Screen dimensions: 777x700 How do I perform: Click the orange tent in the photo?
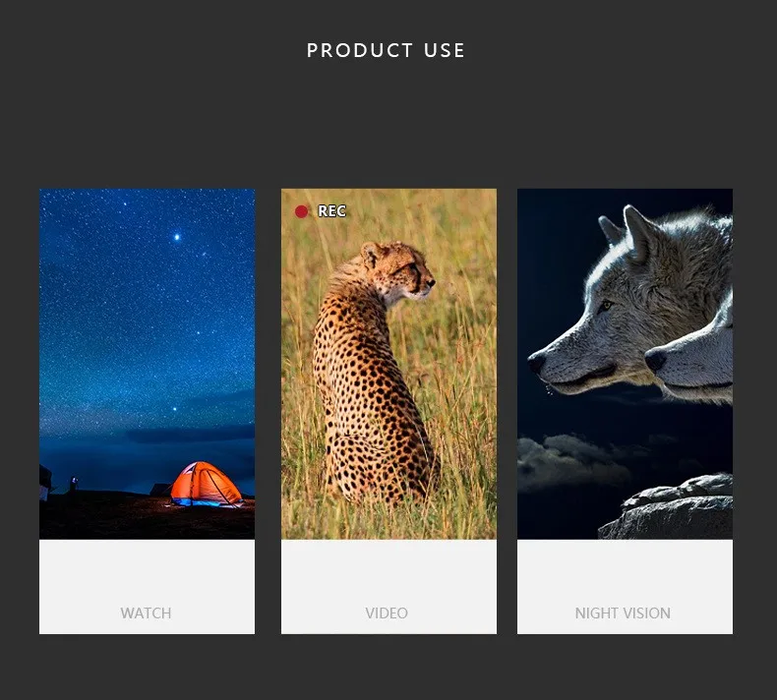206,484
